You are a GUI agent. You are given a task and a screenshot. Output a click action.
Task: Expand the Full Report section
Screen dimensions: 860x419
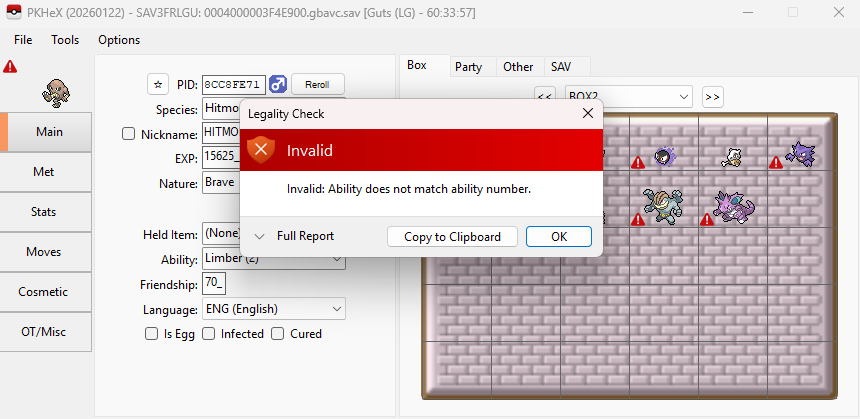pos(295,237)
